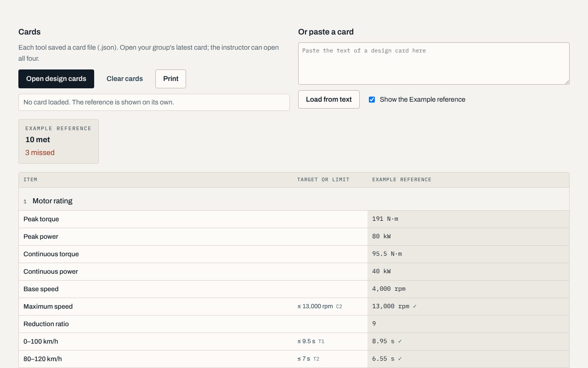Click the Open design cards button
Screen dimensions: 588x368
(x=56, y=79)
